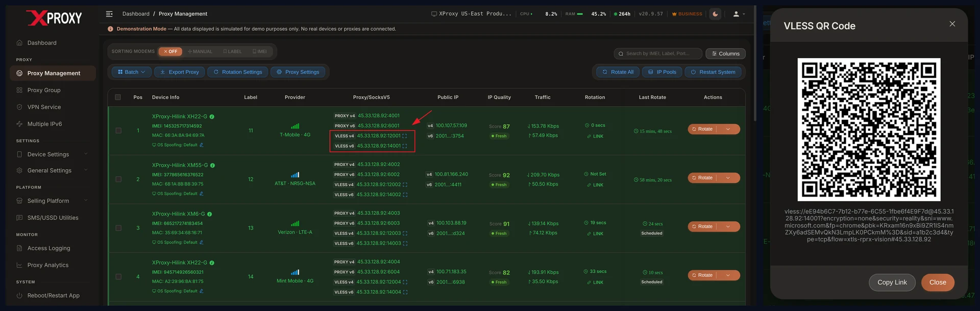The height and width of the screenshot is (311, 980).
Task: Click the search magnifier icon
Action: click(x=621, y=54)
